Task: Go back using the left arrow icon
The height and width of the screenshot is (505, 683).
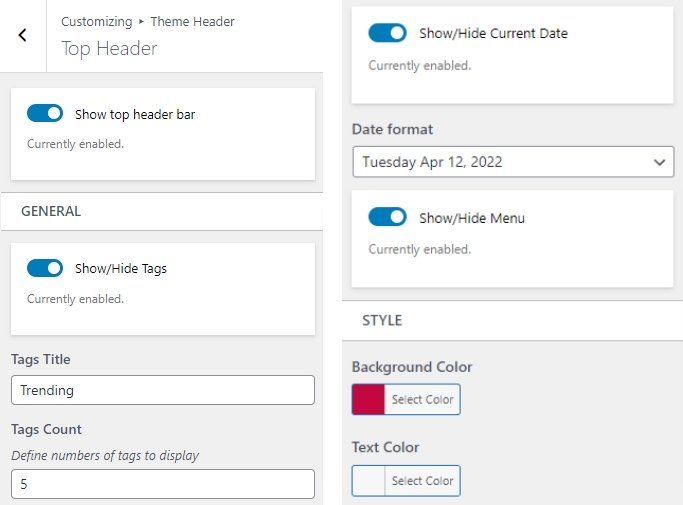Action: (22, 35)
